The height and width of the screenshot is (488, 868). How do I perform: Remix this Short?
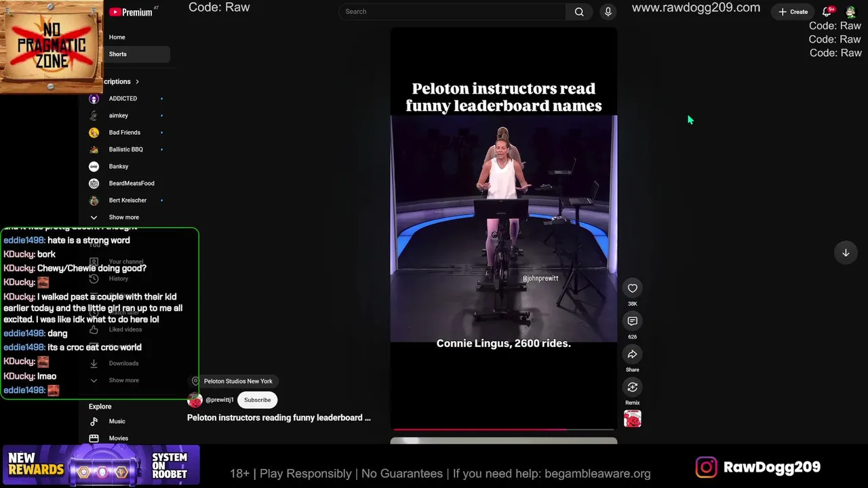tap(633, 387)
